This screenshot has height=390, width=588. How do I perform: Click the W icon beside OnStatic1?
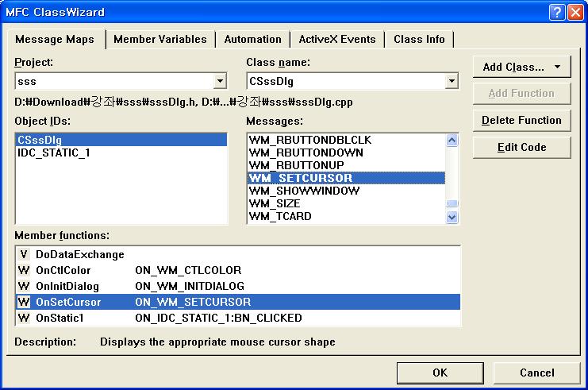tap(24, 318)
